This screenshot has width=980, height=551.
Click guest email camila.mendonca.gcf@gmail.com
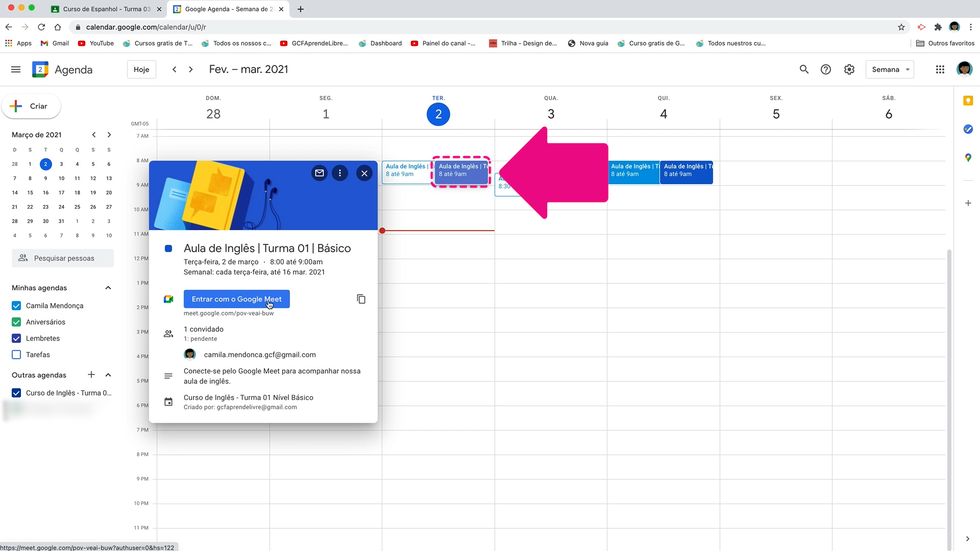click(260, 355)
